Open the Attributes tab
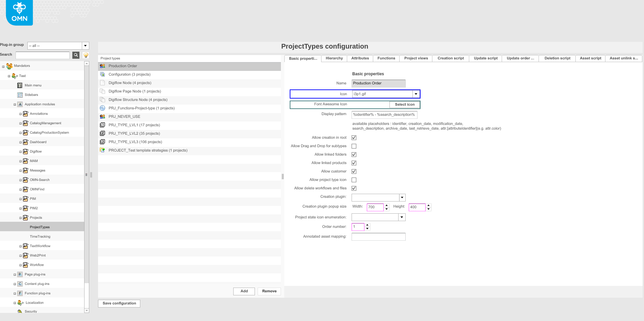 360,58
